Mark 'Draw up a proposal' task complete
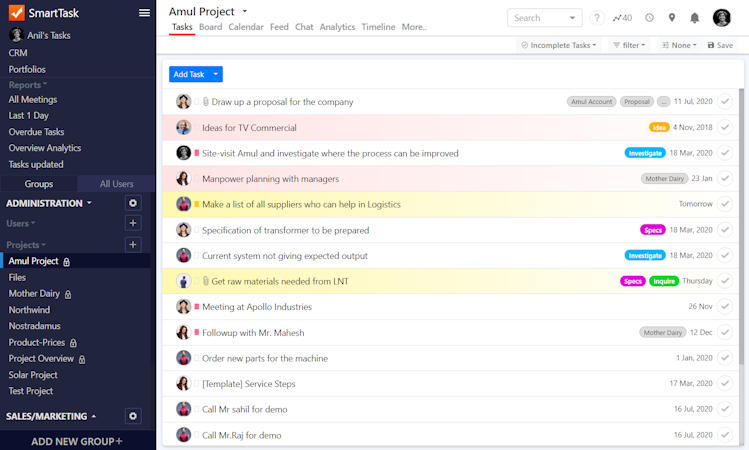749x450 pixels. point(725,101)
